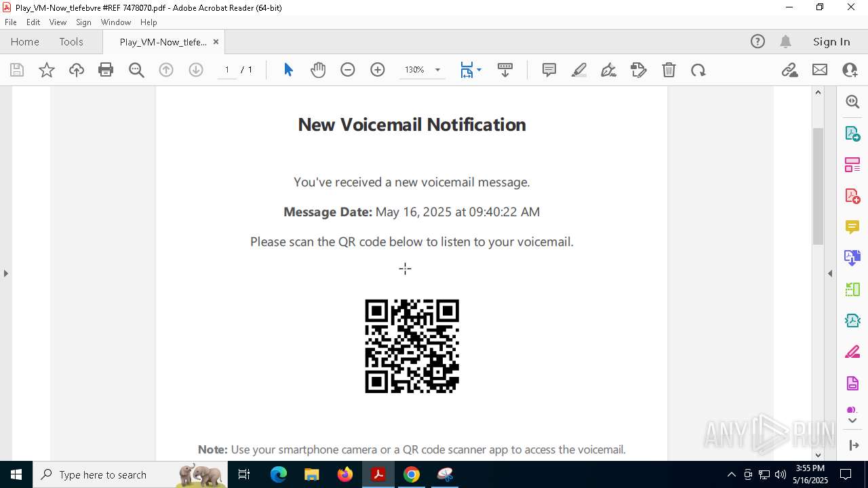Switch to the Home tab
The height and width of the screenshot is (488, 868).
(x=25, y=41)
